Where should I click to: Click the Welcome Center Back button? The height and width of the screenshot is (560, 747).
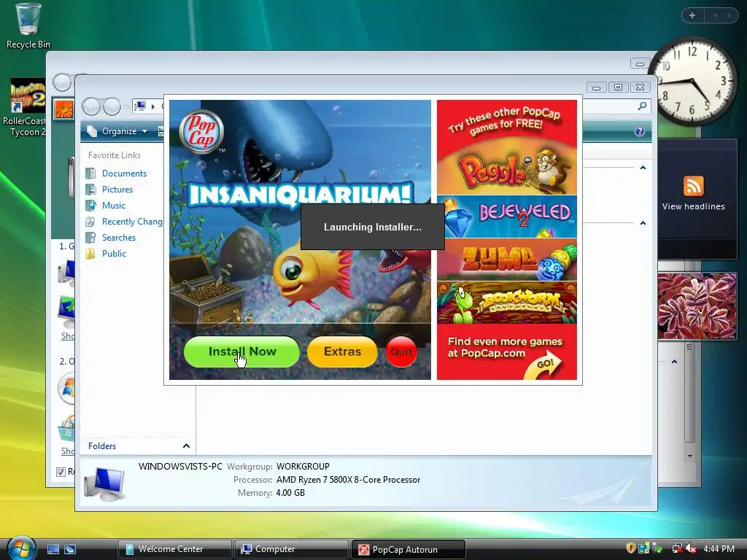pos(62,83)
